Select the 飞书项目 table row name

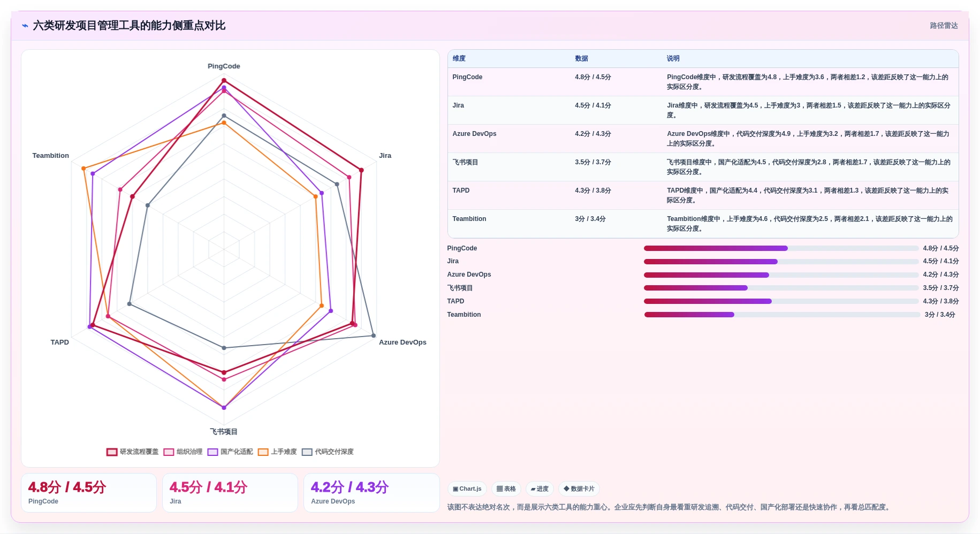(x=465, y=162)
